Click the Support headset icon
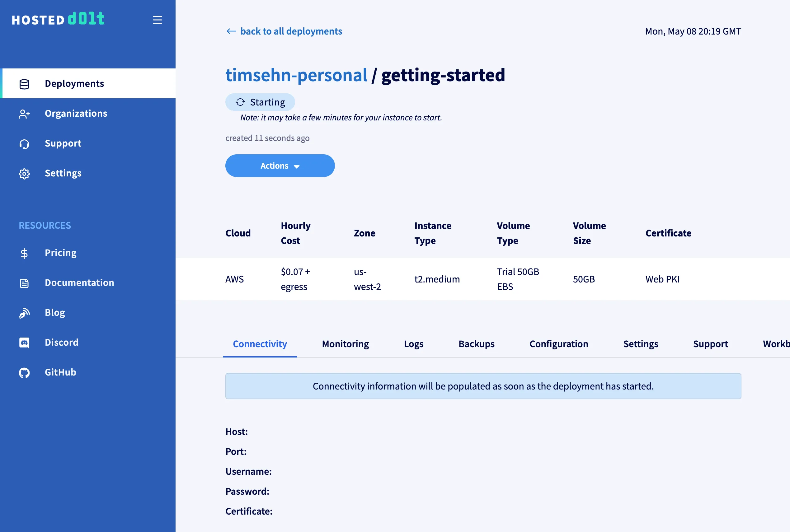 pyautogui.click(x=24, y=143)
